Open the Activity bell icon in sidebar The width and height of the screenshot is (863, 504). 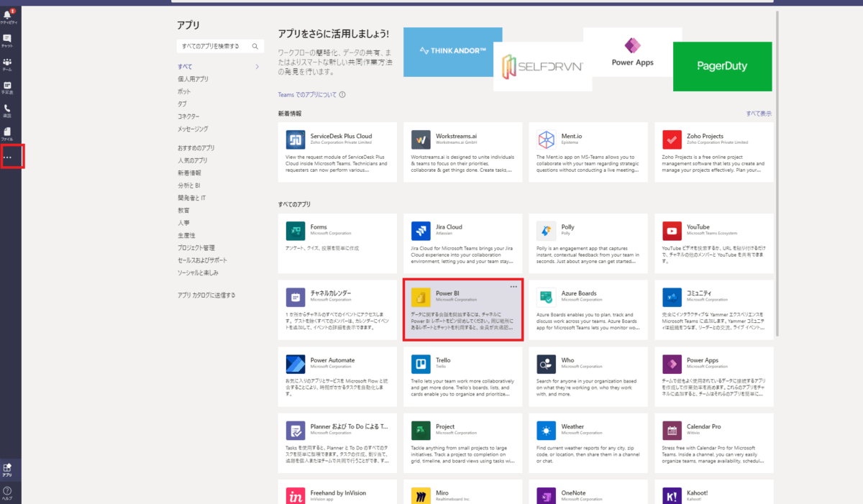tap(8, 15)
